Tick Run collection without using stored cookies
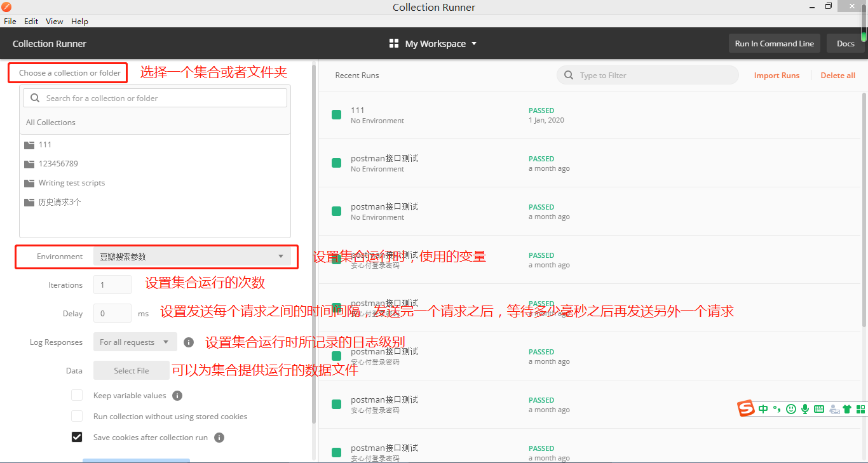Image resolution: width=868 pixels, height=463 pixels. (77, 416)
